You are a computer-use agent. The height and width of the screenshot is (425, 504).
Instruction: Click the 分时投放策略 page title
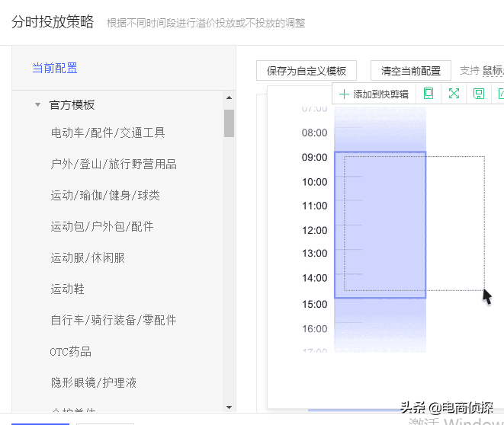(53, 22)
